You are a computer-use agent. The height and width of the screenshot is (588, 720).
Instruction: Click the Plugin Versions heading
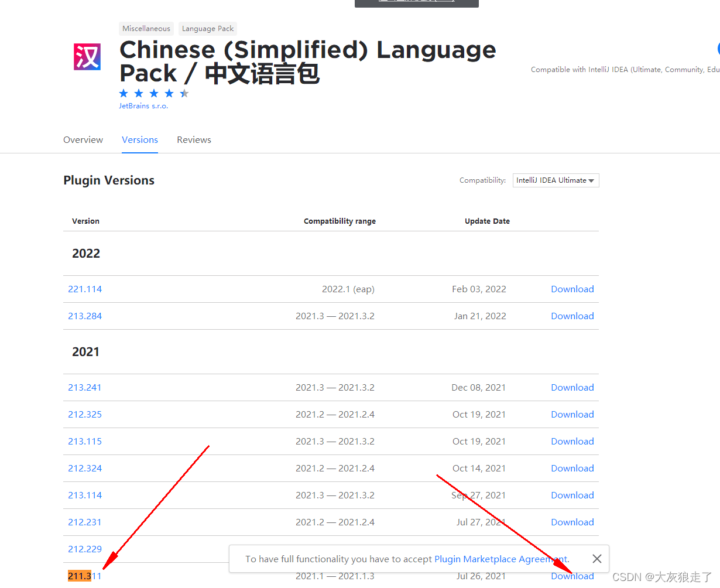pos(109,180)
